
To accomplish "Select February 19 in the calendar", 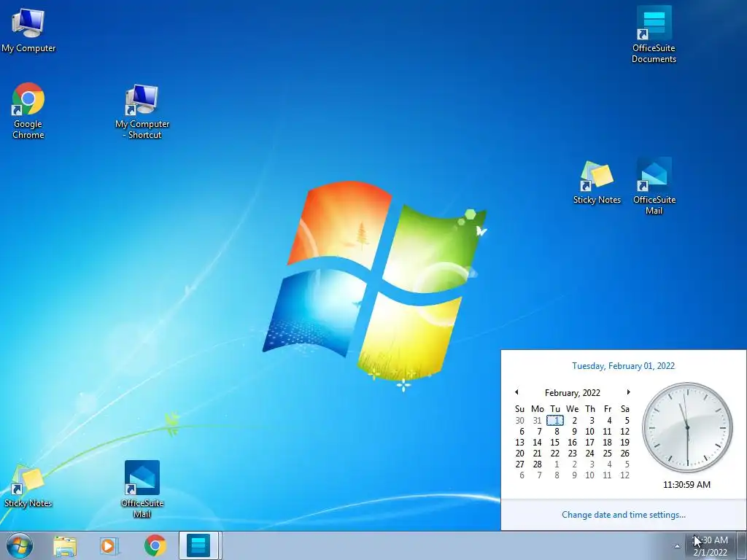I will click(x=625, y=443).
